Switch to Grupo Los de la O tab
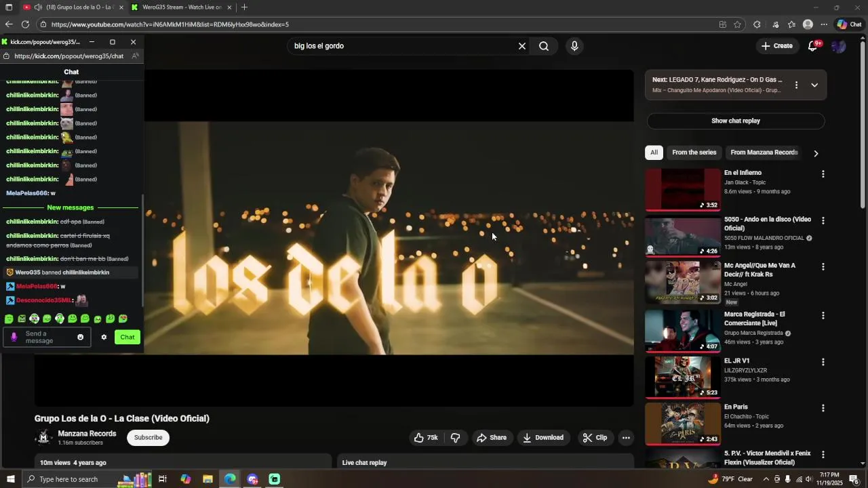Screen dimensions: 868x488 click(x=73, y=7)
